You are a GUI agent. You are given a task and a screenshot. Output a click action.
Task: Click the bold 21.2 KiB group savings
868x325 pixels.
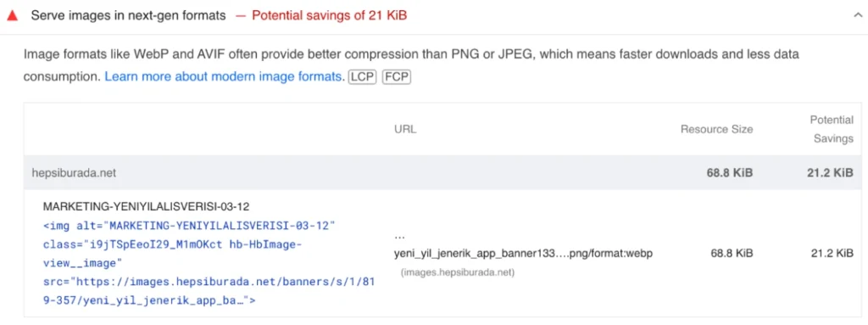[x=830, y=173]
